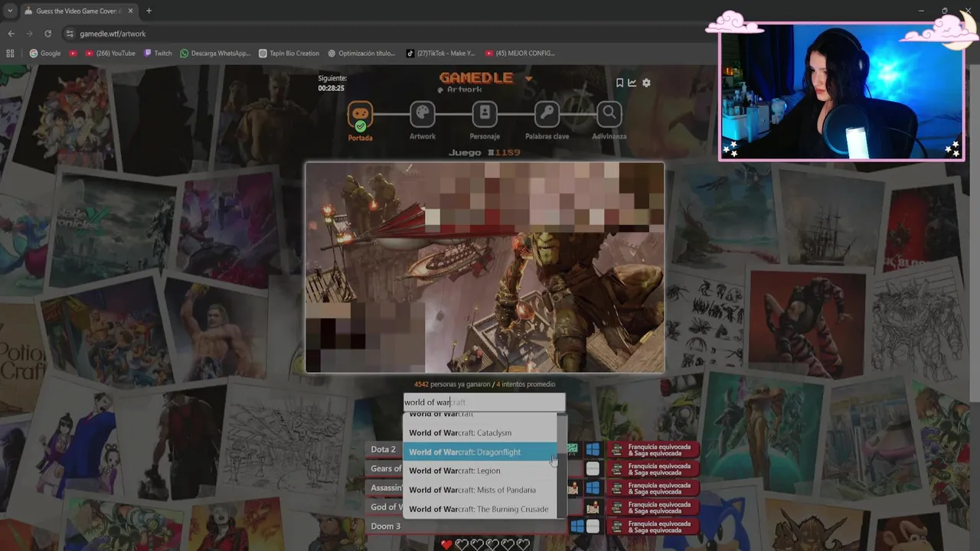Click the Windows platform icon in Dota 2 row

point(593,449)
